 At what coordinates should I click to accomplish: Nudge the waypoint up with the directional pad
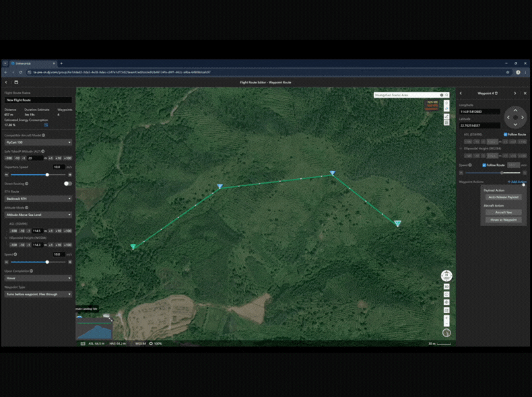pyautogui.click(x=515, y=109)
